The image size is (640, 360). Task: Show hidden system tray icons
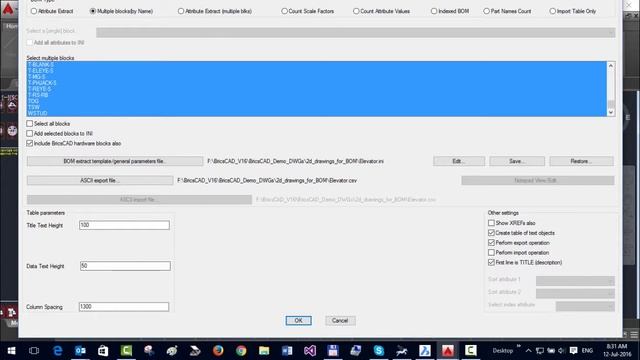529,351
